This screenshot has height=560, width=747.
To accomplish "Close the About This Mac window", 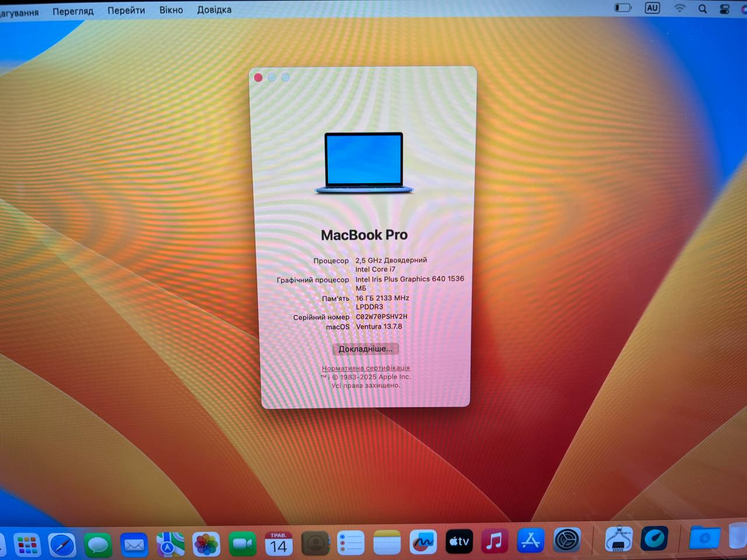I will click(x=258, y=78).
